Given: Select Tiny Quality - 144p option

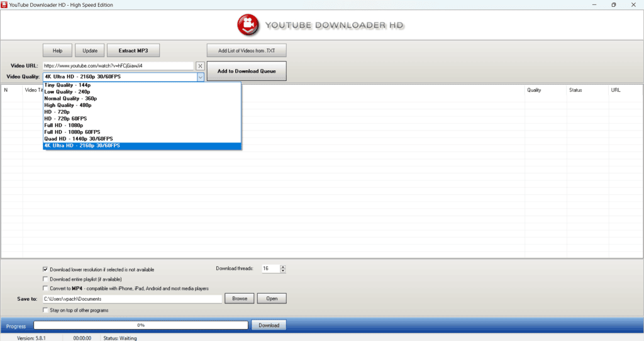Looking at the screenshot, I should tap(142, 85).
